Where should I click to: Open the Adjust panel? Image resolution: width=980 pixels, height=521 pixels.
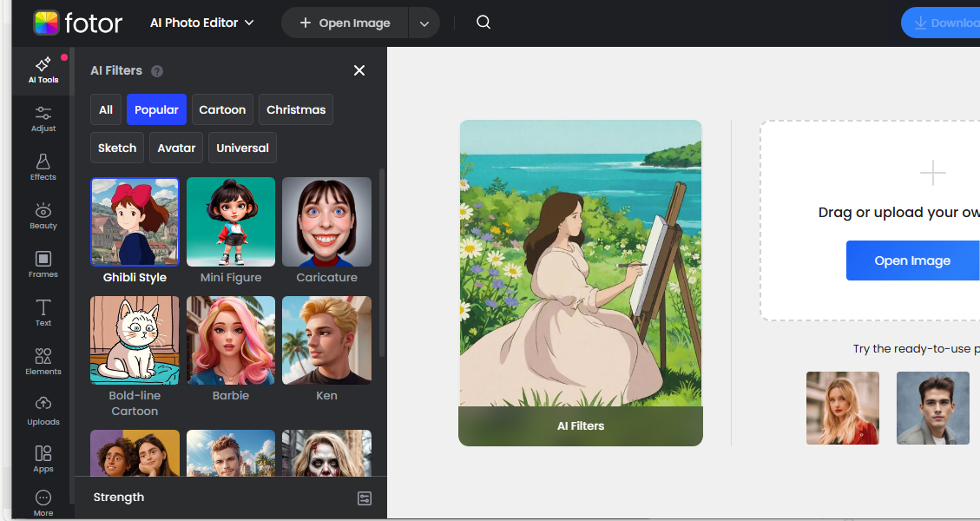[43, 119]
